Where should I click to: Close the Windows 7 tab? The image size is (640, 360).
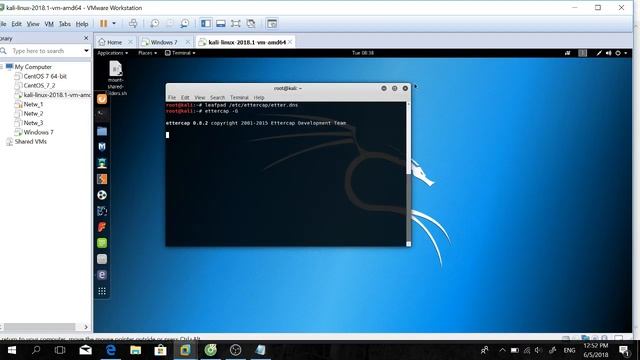pos(188,42)
